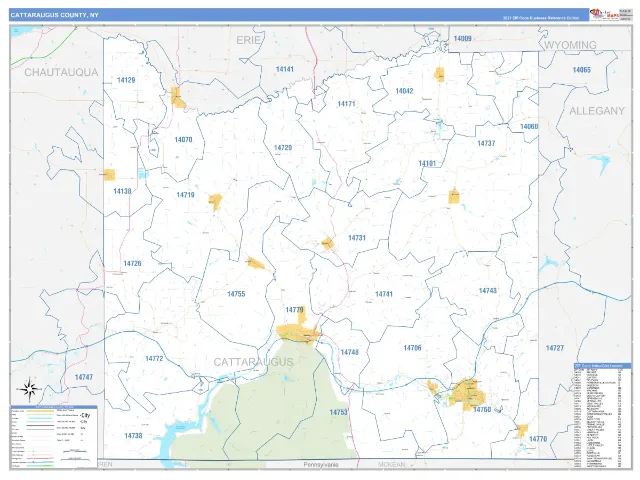This screenshot has width=640, height=480.
Task: Select ZIP code label 14731
Action: (x=357, y=238)
